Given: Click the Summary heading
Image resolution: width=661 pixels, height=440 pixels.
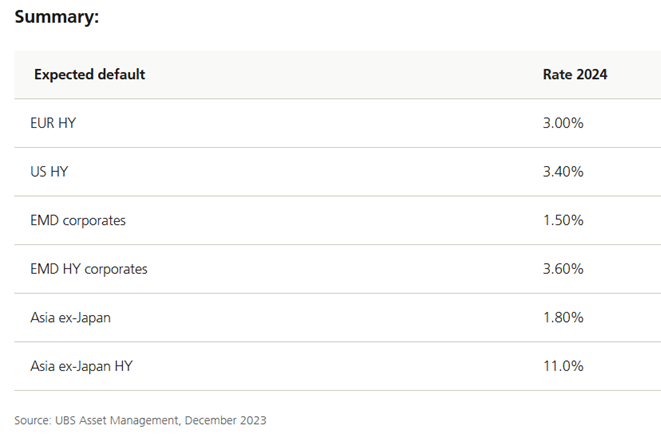Looking at the screenshot, I should 56,17.
